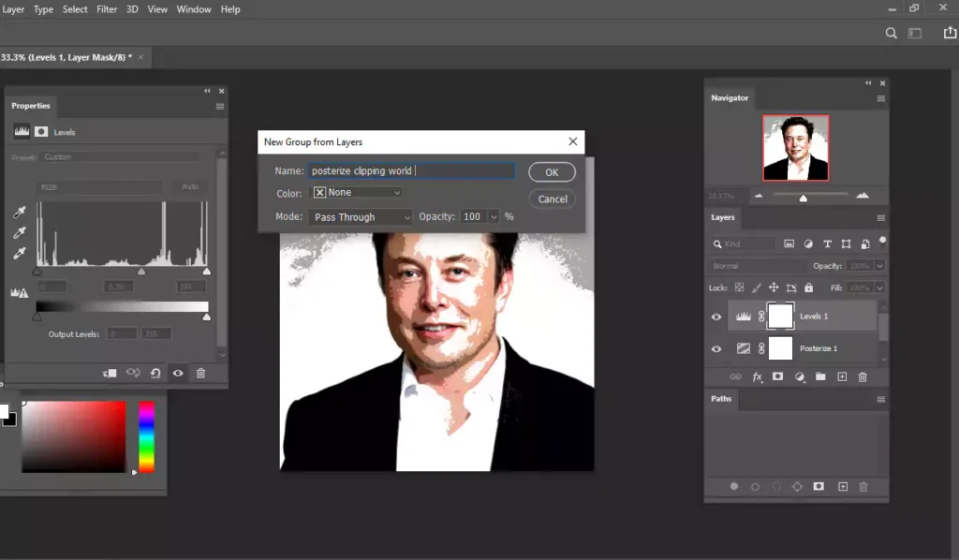Add mask icon in Paths panel
959x560 pixels.
coord(819,487)
